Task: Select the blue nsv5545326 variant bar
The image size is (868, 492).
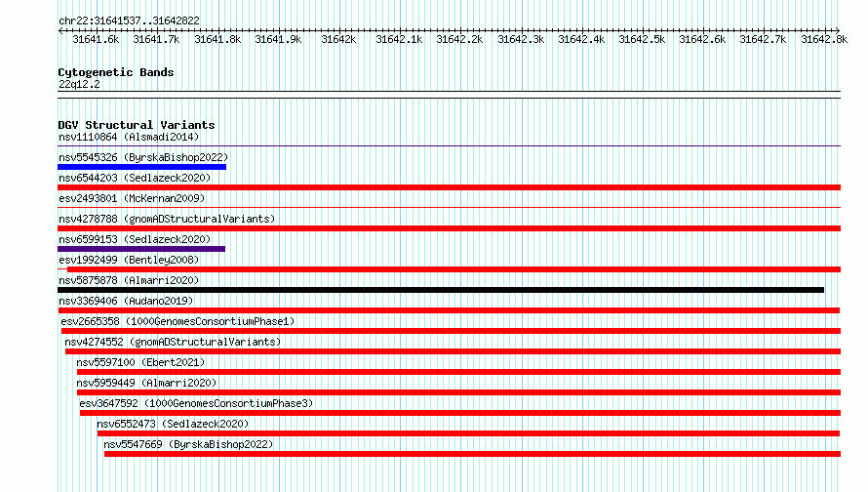Action: coord(141,167)
